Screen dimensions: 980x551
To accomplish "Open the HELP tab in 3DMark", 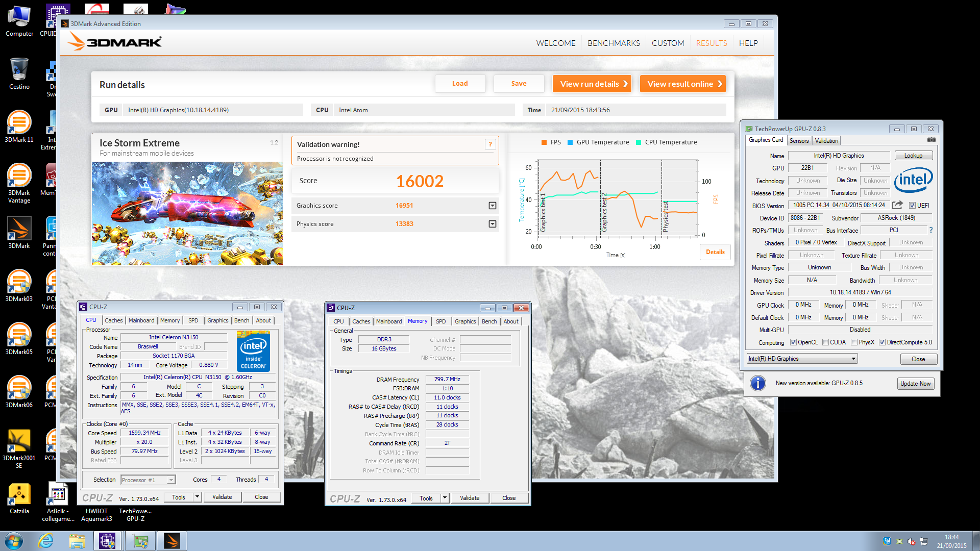I will pyautogui.click(x=748, y=43).
